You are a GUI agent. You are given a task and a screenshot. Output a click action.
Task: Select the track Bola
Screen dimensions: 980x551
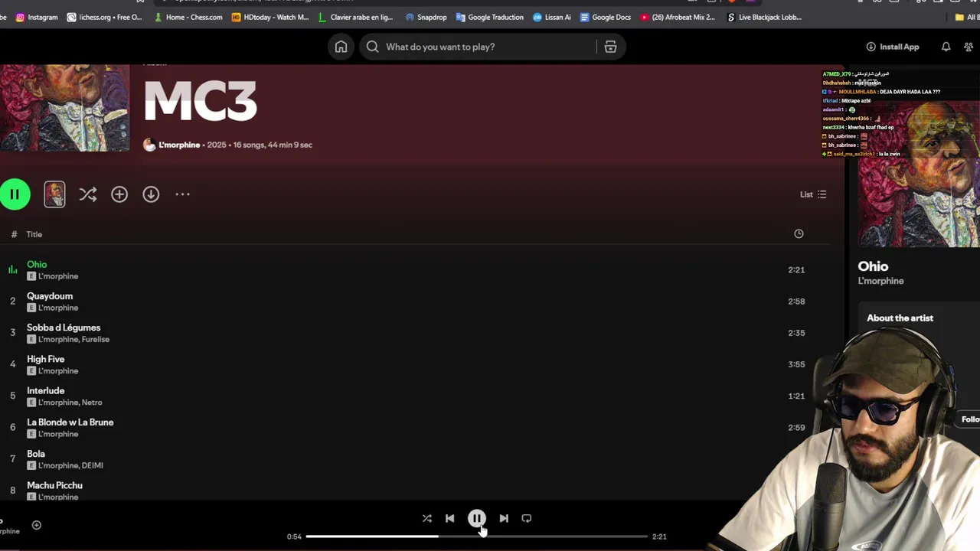tap(36, 454)
